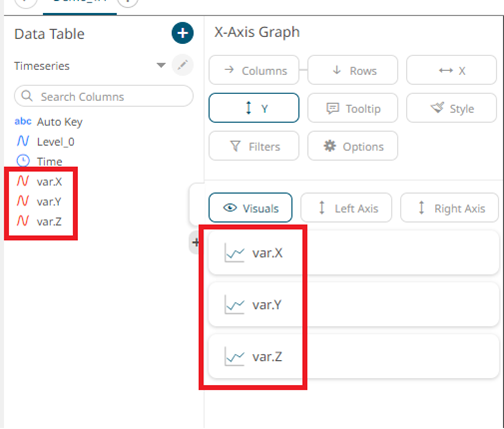The image size is (504, 429).
Task: Open the Filters funnel button
Action: [254, 146]
